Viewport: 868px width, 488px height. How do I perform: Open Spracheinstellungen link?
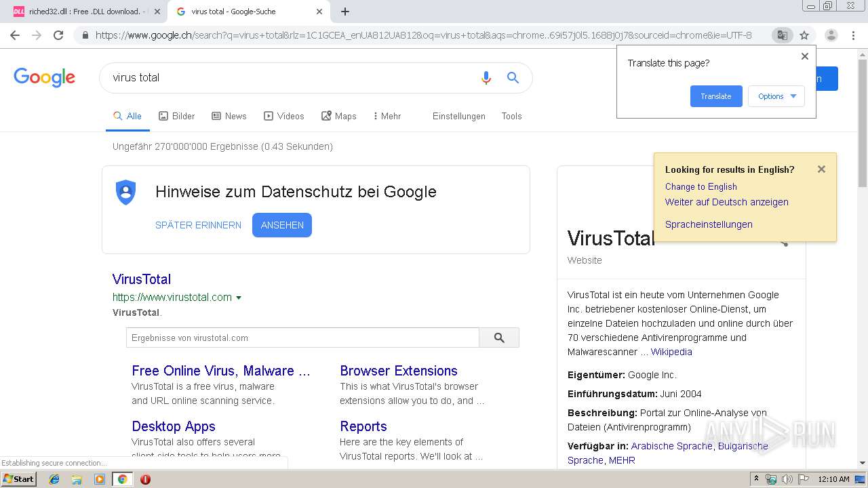(x=709, y=224)
